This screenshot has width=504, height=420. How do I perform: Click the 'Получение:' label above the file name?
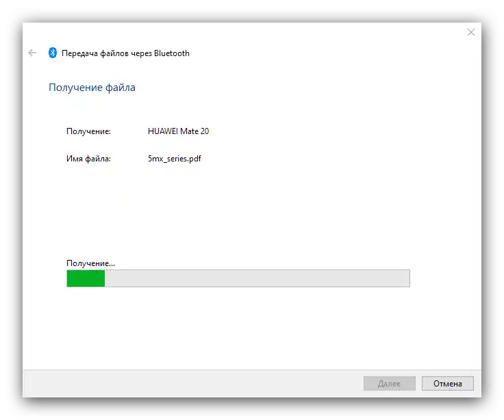tap(88, 131)
